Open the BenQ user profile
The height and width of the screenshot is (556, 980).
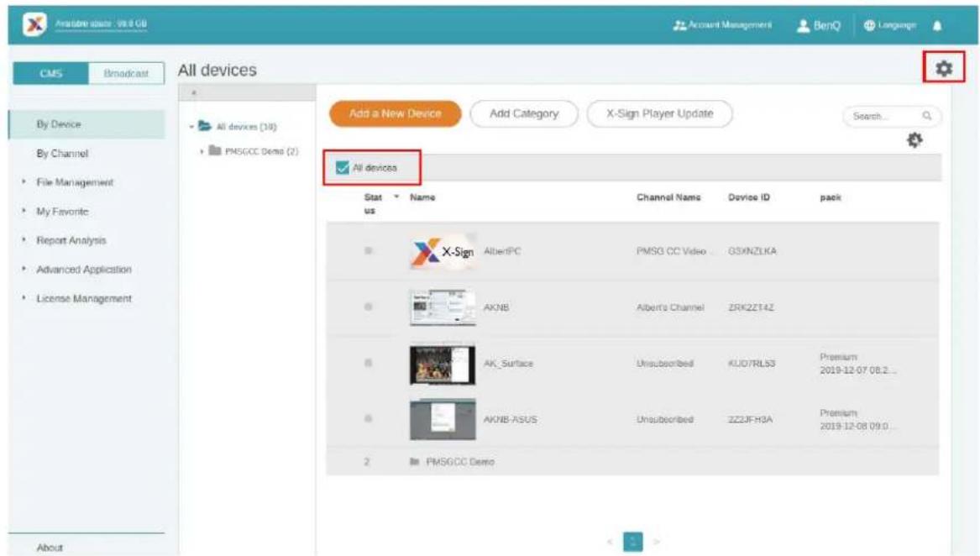point(818,26)
